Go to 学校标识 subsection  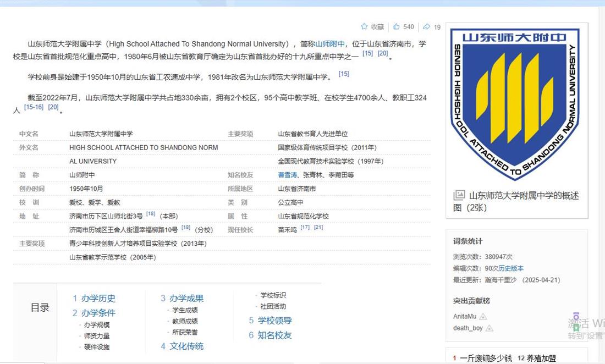coord(273,295)
